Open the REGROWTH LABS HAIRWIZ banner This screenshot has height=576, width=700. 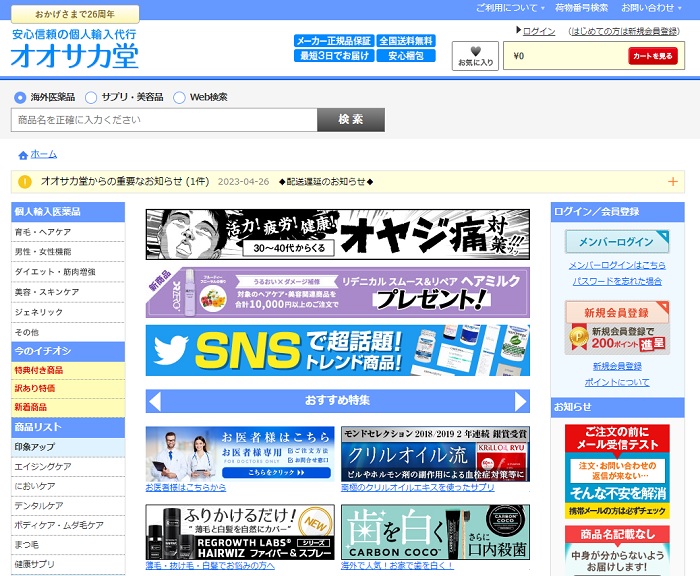point(240,532)
